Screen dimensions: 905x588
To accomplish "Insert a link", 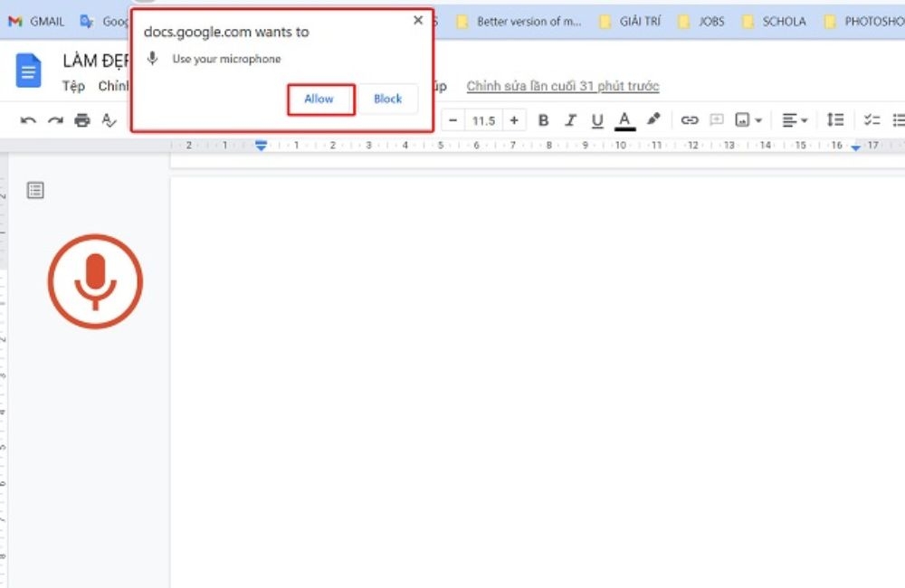I will pyautogui.click(x=689, y=120).
